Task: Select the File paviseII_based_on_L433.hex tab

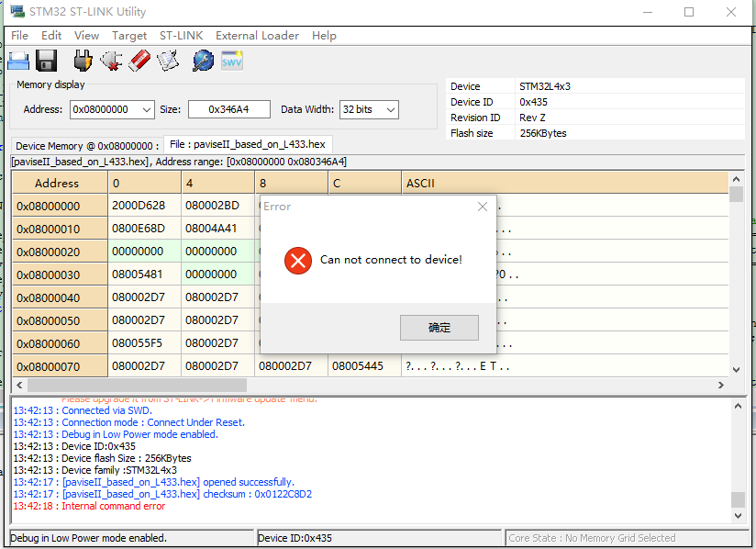Action: [248, 144]
